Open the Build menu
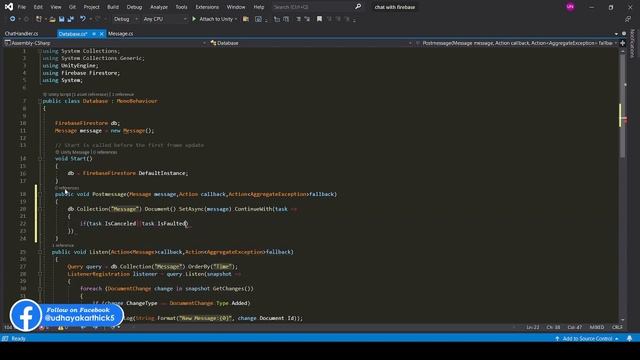 113,7
